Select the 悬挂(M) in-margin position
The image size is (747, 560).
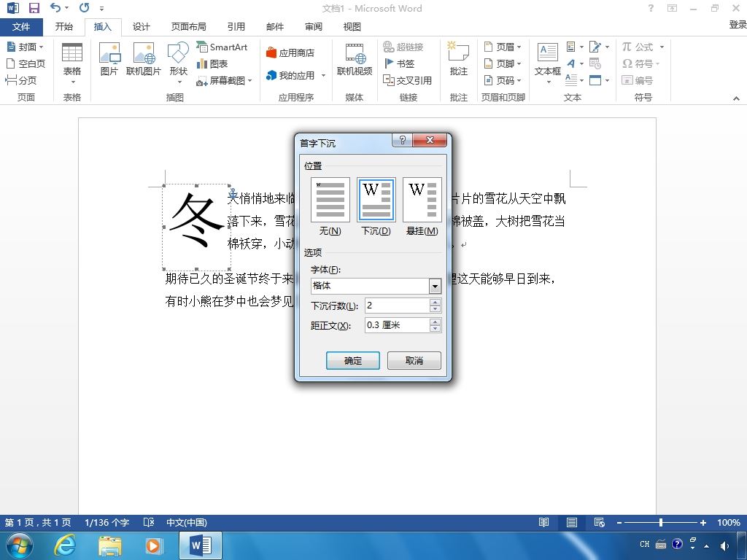click(422, 206)
